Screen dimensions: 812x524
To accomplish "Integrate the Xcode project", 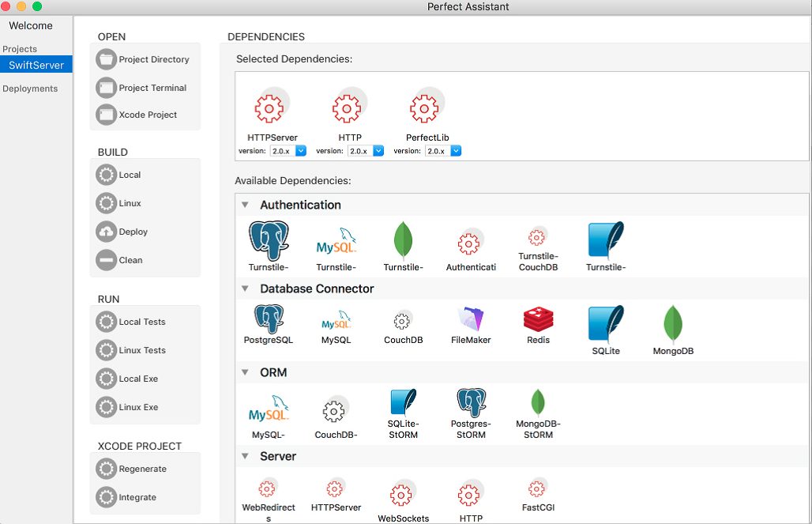I will pos(126,498).
